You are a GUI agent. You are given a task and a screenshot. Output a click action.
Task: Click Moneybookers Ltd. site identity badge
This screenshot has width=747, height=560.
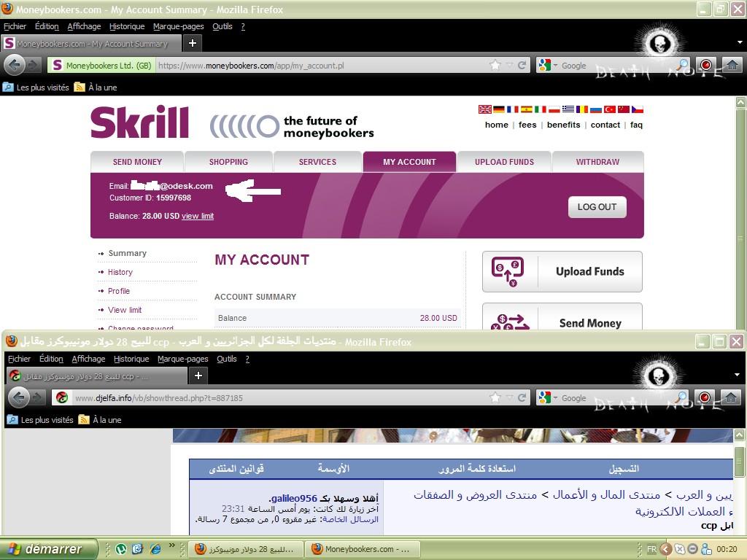tap(102, 65)
